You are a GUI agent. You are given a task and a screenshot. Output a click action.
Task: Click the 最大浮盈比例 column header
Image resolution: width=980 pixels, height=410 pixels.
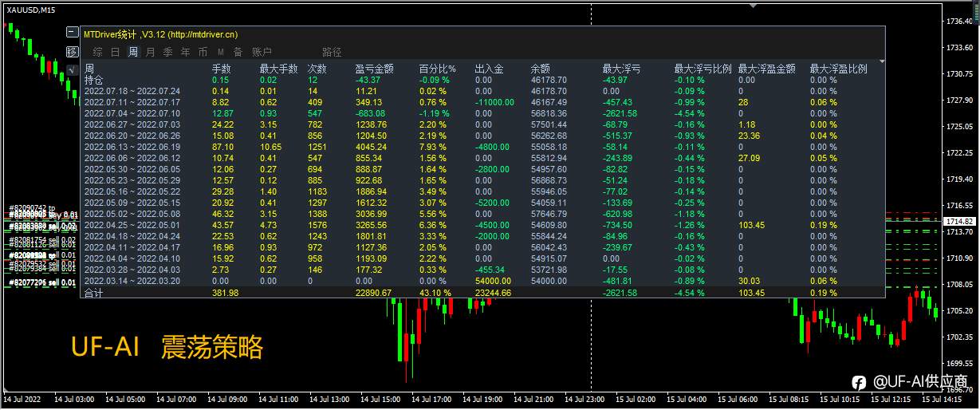(x=839, y=69)
